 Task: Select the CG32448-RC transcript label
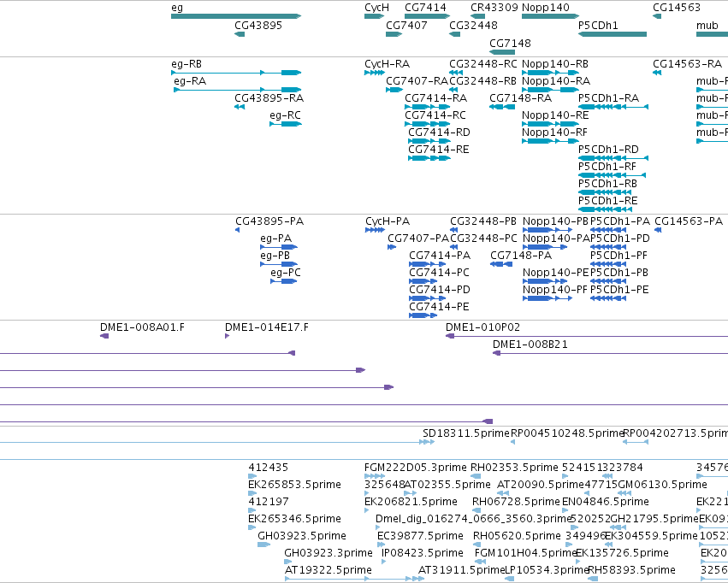tap(482, 64)
